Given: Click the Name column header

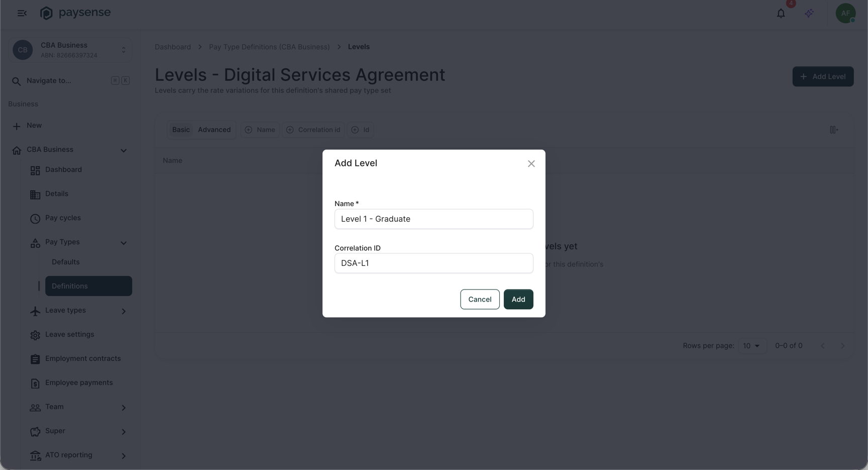Looking at the screenshot, I should [x=172, y=161].
